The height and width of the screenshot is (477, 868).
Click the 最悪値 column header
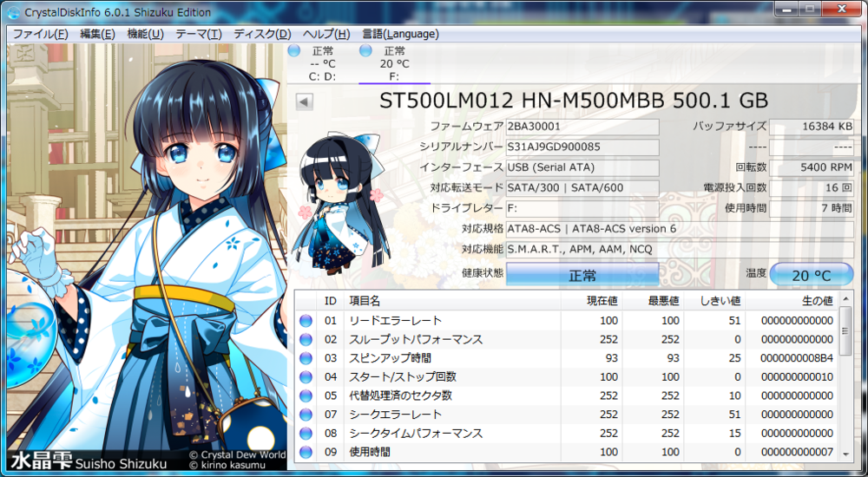point(654,301)
